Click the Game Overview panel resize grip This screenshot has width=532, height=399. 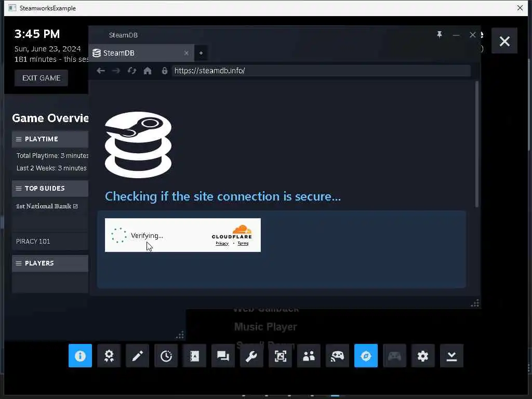180,335
